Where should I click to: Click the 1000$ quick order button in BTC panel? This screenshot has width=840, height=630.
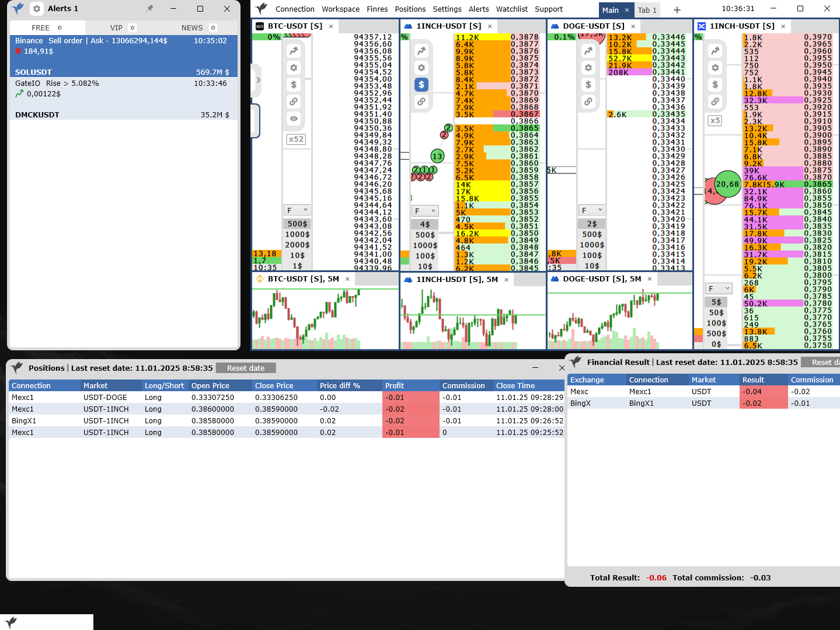click(x=297, y=234)
